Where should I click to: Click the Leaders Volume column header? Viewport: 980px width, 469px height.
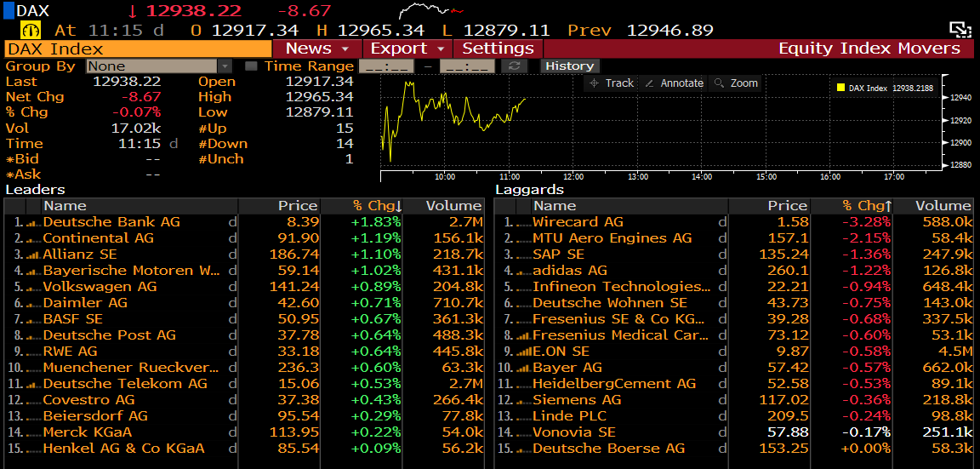pos(444,206)
